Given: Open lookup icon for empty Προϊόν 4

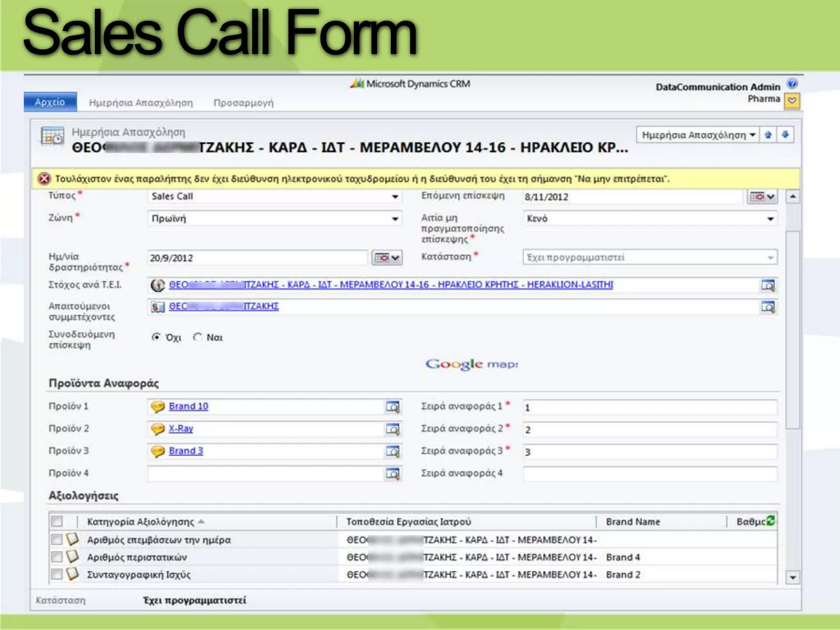Looking at the screenshot, I should (x=393, y=474).
